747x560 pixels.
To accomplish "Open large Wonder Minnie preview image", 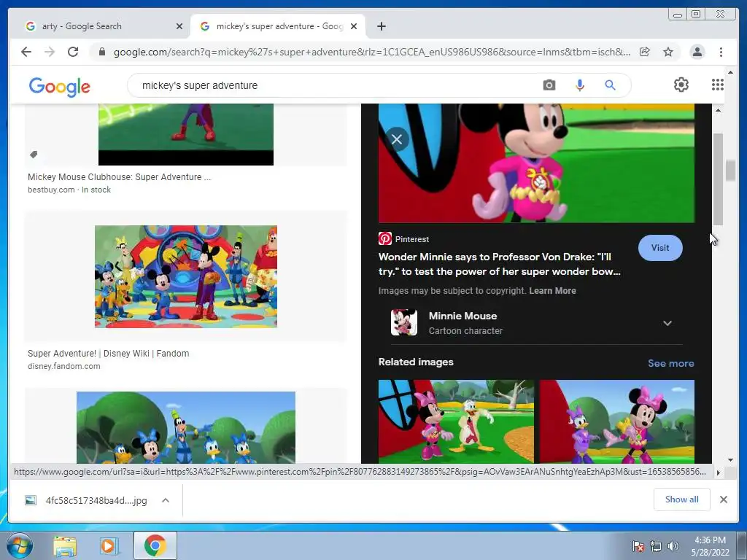I will pyautogui.click(x=536, y=163).
